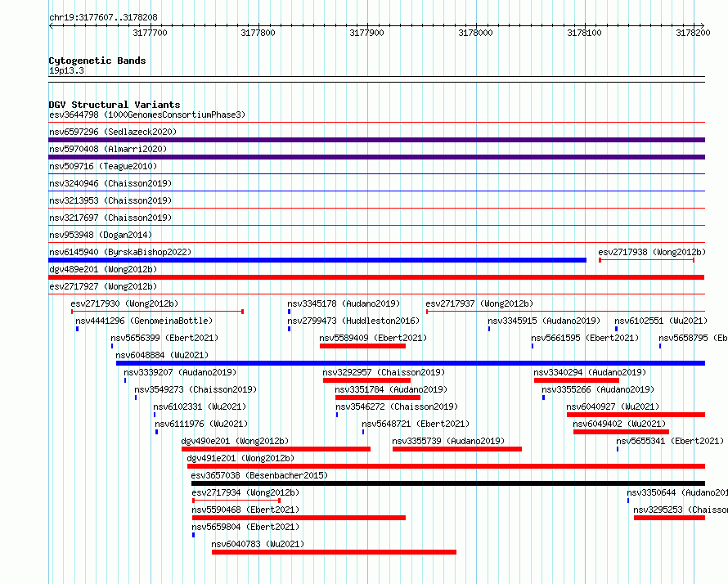The height and width of the screenshot is (584, 728).
Task: Open variant label esv3644798 (1000GenomesConsortiumPhase3)
Action: (147, 115)
